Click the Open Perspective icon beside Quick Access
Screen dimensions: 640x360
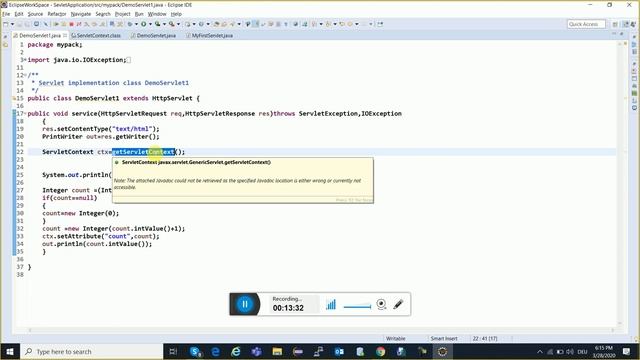tap(615, 24)
